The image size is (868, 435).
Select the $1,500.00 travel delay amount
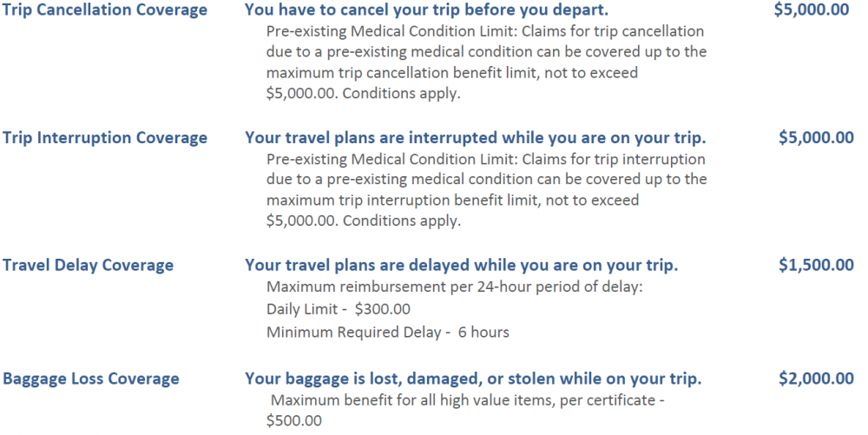[816, 265]
